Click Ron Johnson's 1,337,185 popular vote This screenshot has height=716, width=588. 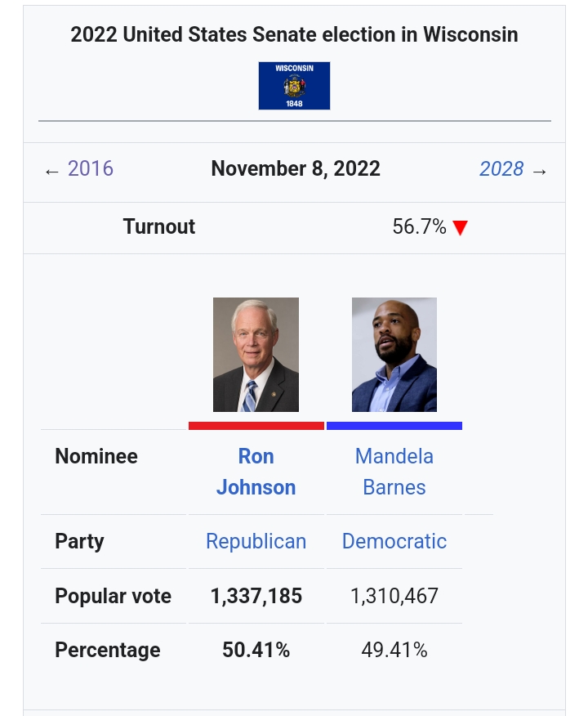tap(256, 597)
